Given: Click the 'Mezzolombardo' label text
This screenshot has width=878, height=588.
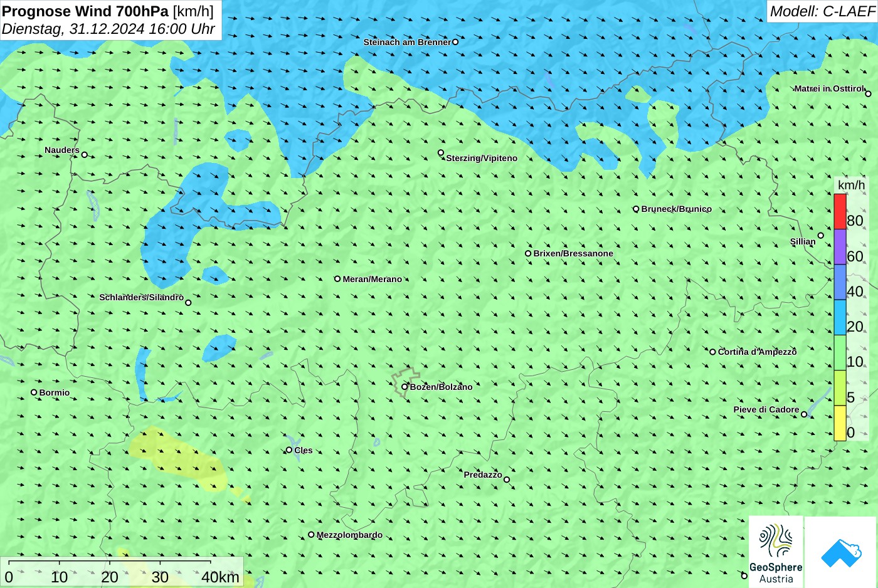Looking at the screenshot, I should pos(349,535).
